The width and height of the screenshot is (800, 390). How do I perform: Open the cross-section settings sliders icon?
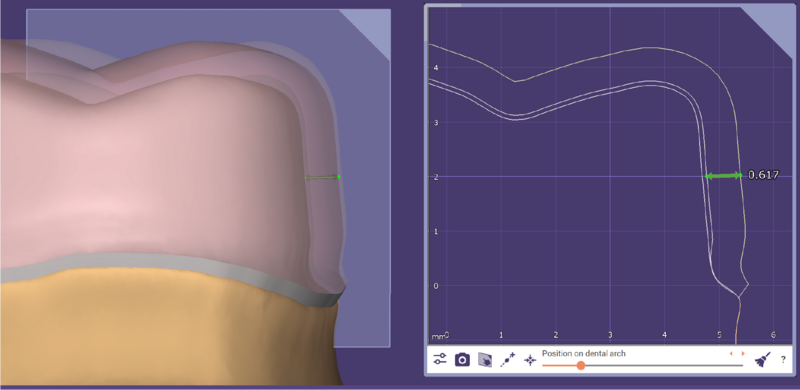pyautogui.click(x=440, y=359)
